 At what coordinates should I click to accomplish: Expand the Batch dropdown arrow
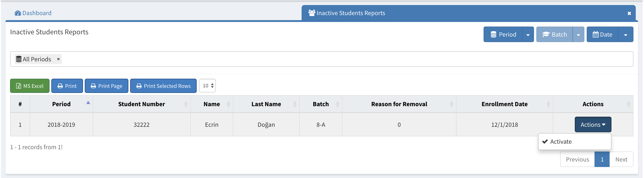coord(578,35)
